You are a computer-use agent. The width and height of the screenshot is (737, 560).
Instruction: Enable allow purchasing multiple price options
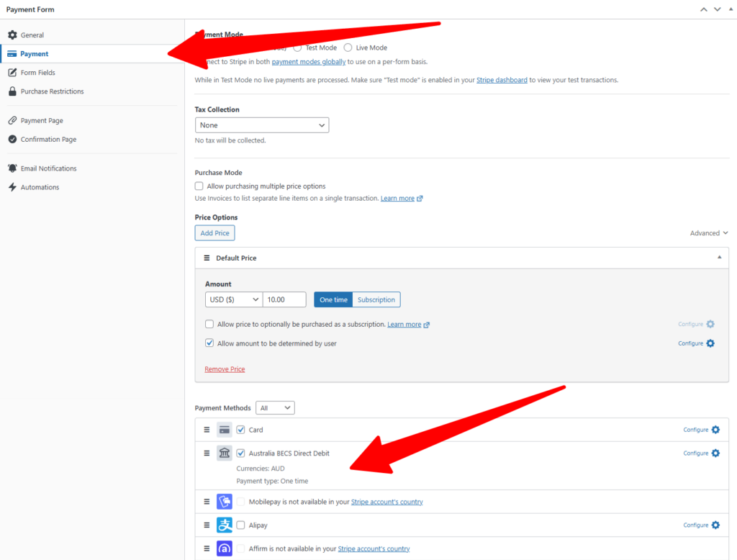click(x=199, y=186)
